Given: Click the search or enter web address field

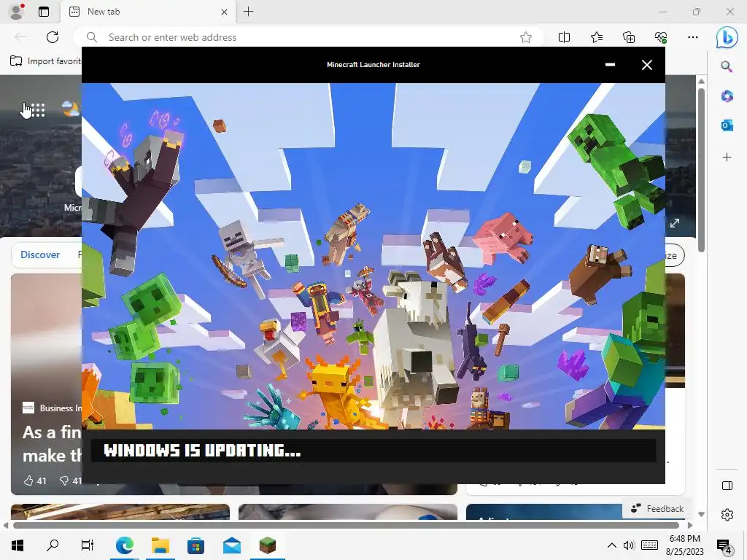Looking at the screenshot, I should (x=307, y=37).
